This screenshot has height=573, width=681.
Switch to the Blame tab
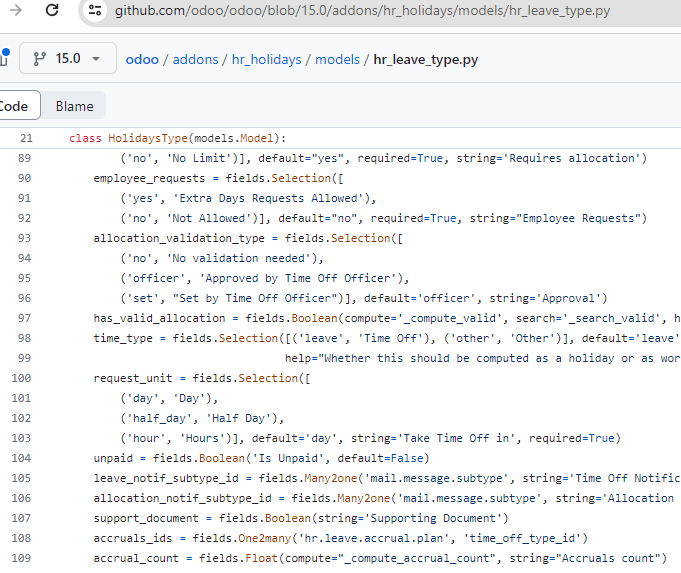coord(74,106)
